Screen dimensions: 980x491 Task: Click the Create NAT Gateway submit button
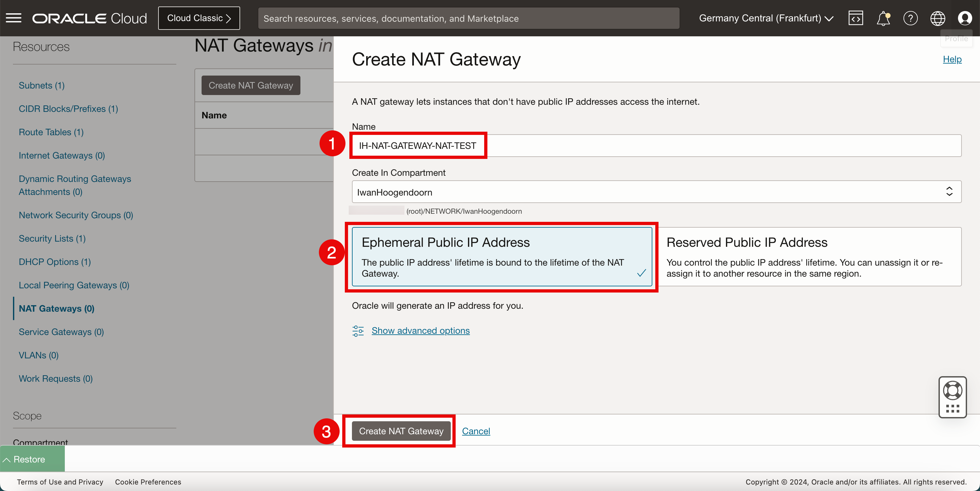(401, 431)
